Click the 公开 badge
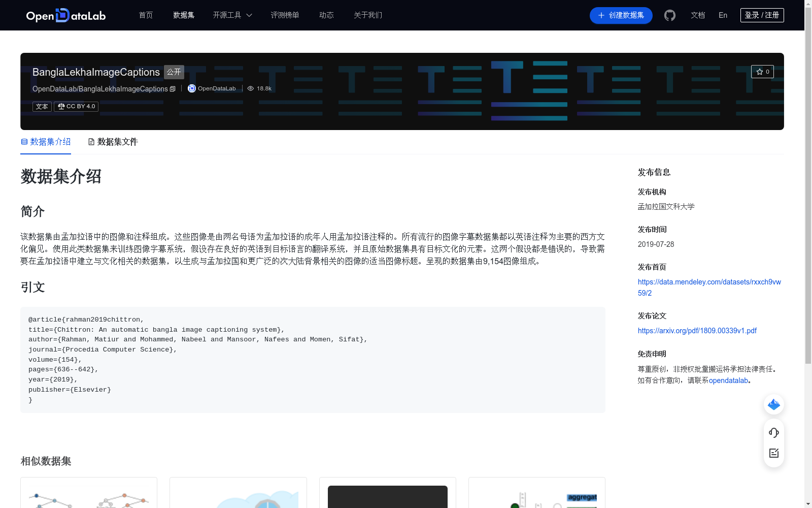The height and width of the screenshot is (508, 812). (x=174, y=72)
